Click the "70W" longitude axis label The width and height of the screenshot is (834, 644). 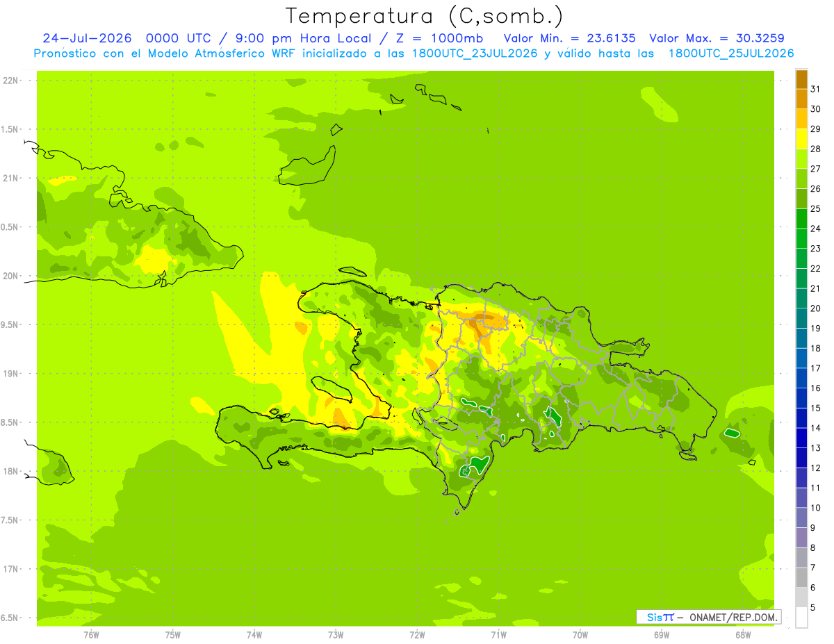(580, 634)
